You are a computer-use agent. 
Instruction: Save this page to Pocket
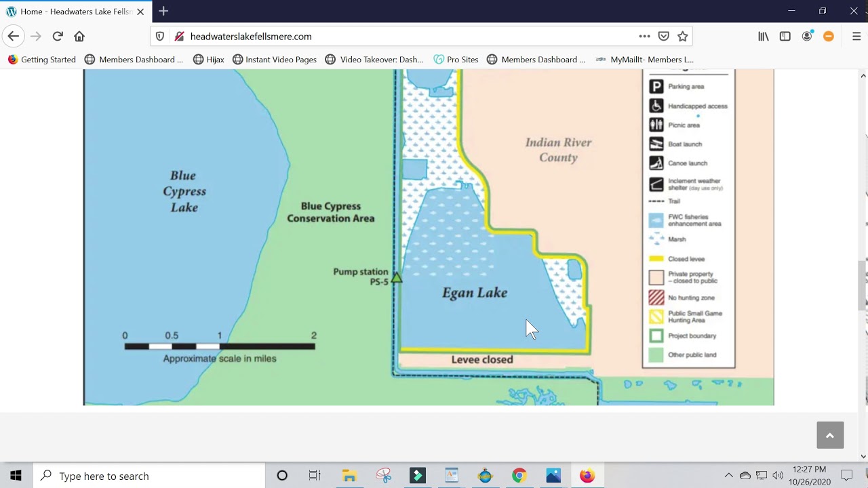[664, 37]
